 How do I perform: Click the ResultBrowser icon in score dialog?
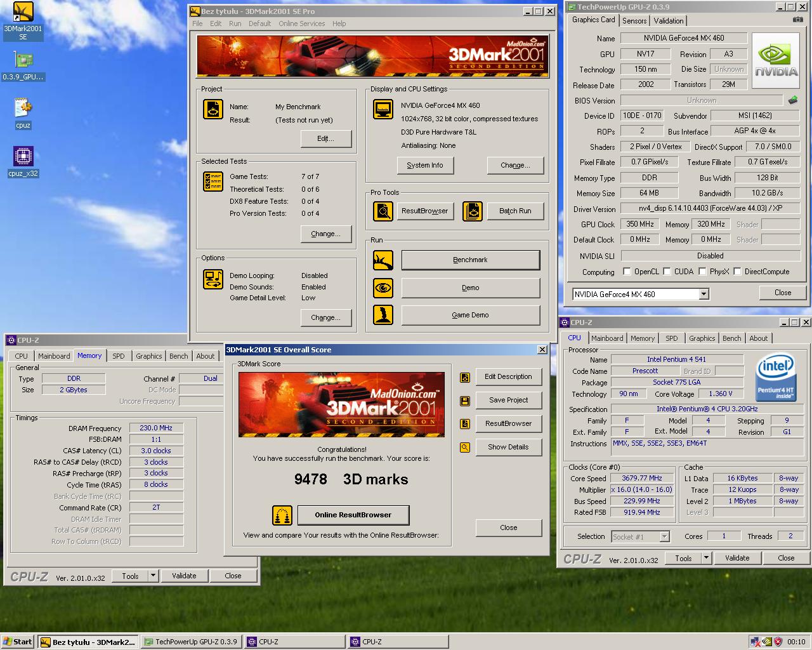(x=465, y=424)
